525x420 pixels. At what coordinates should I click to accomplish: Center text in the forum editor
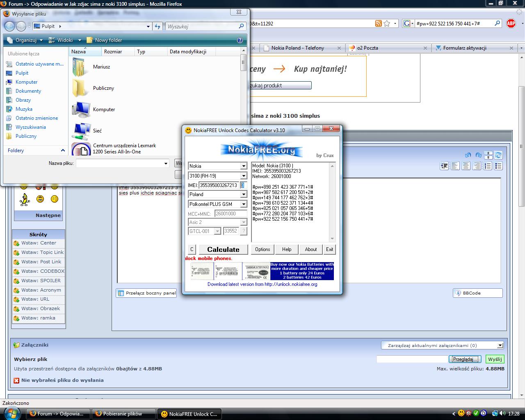466,166
